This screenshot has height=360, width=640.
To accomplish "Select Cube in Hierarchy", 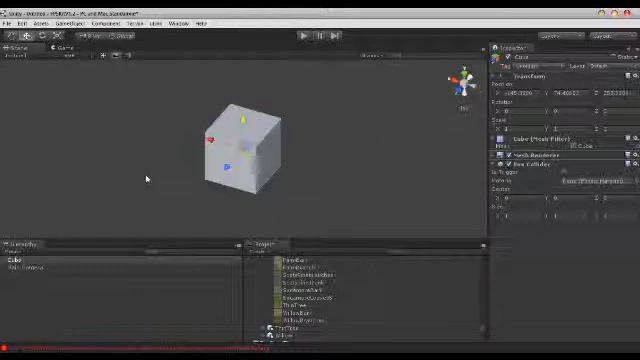I will [15, 260].
